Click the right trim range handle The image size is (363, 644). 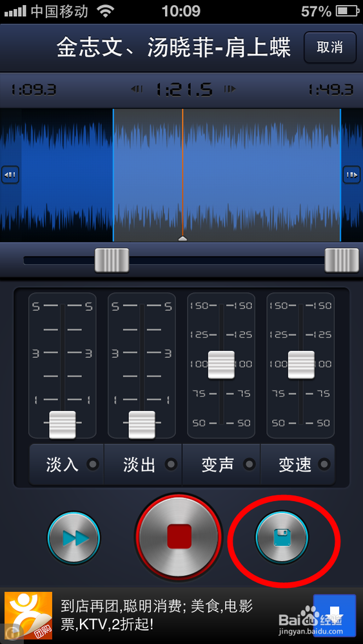click(342, 260)
